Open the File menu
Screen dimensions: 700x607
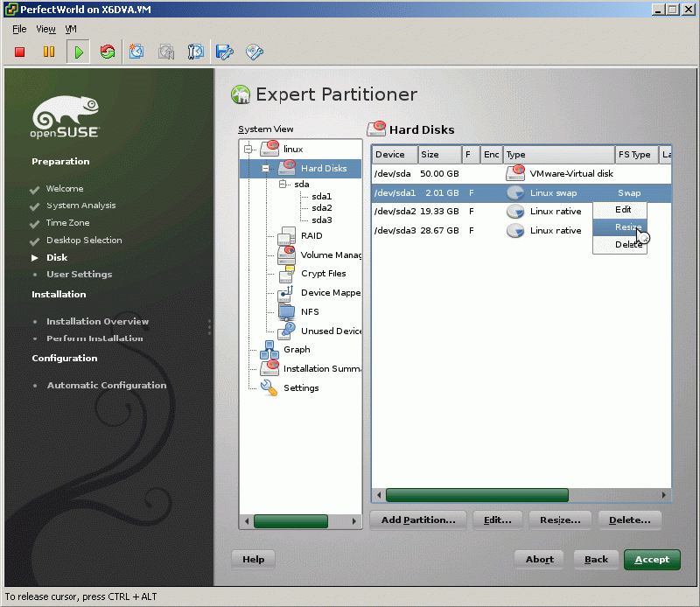pos(19,29)
